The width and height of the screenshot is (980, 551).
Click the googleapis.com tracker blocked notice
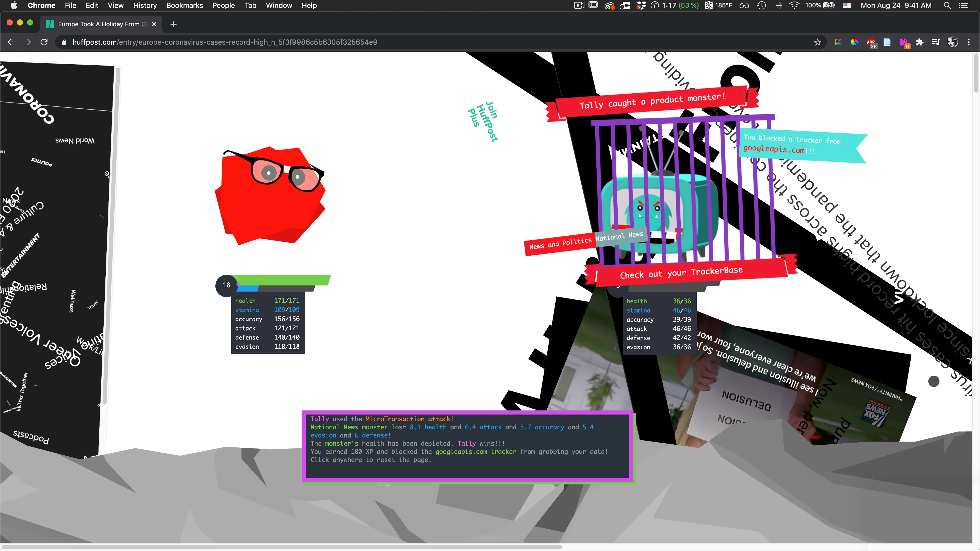(803, 145)
